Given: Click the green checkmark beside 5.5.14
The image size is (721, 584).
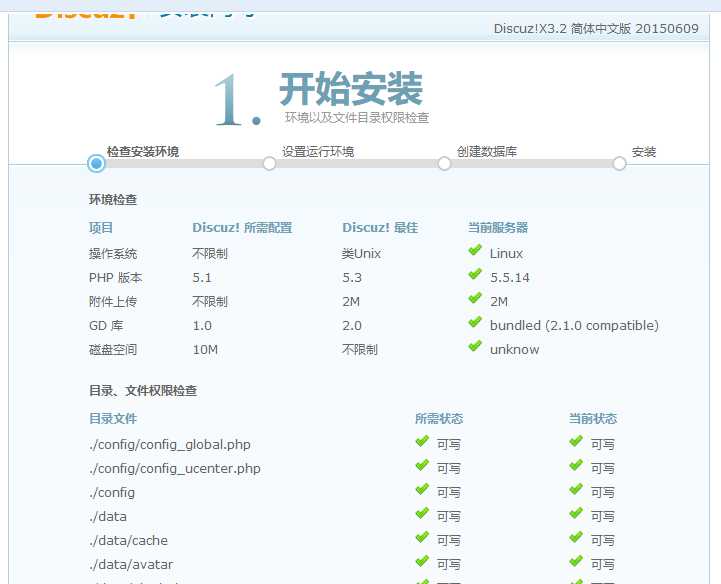Looking at the screenshot, I should pyautogui.click(x=475, y=274).
